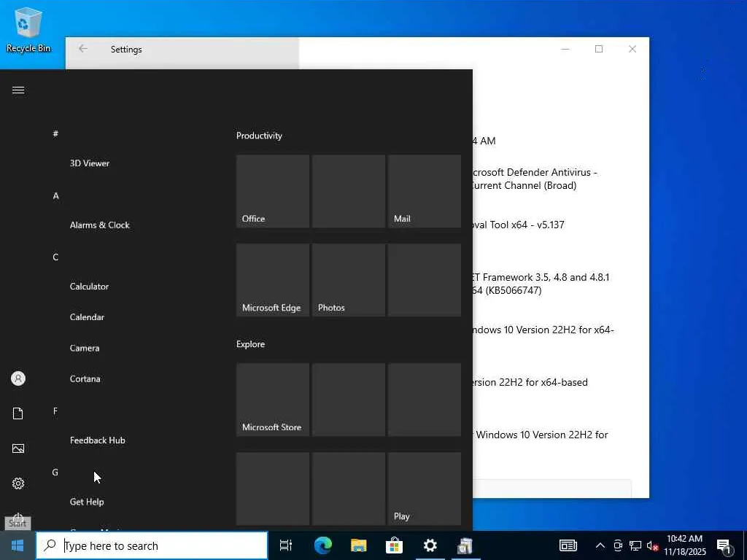Open Calendar from the app list
Screen dimensions: 747x560
pos(87,317)
